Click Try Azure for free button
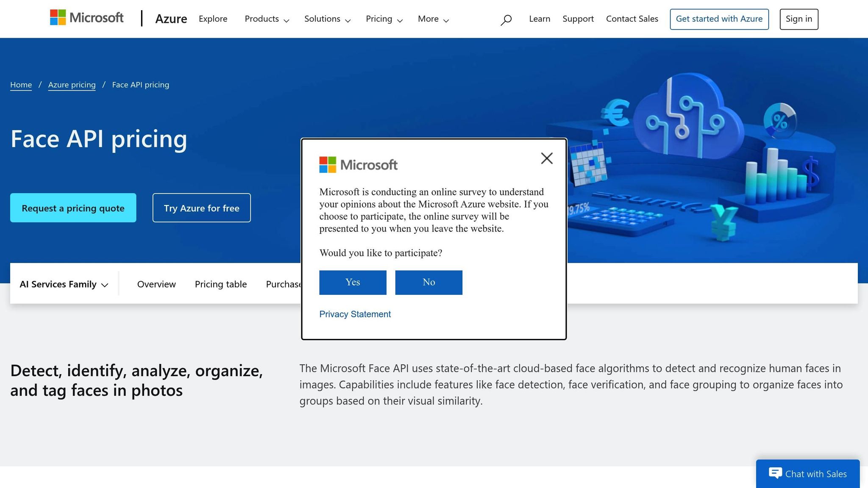The height and width of the screenshot is (488, 868). pos(201,208)
